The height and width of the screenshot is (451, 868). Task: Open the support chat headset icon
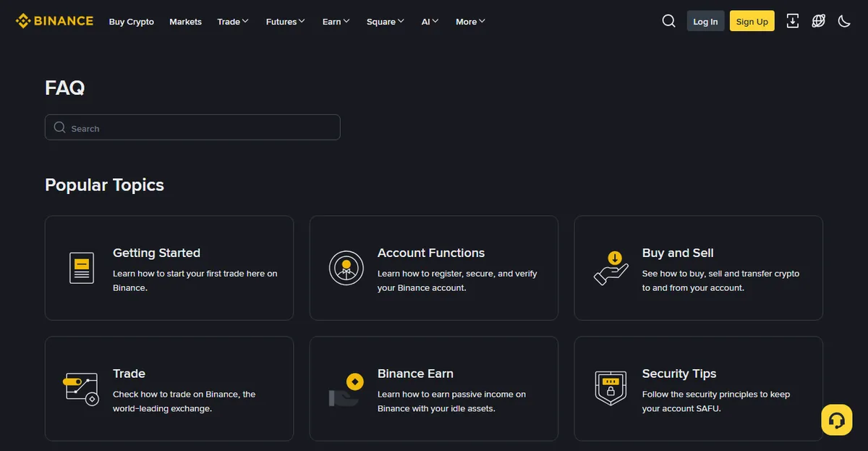pos(837,420)
